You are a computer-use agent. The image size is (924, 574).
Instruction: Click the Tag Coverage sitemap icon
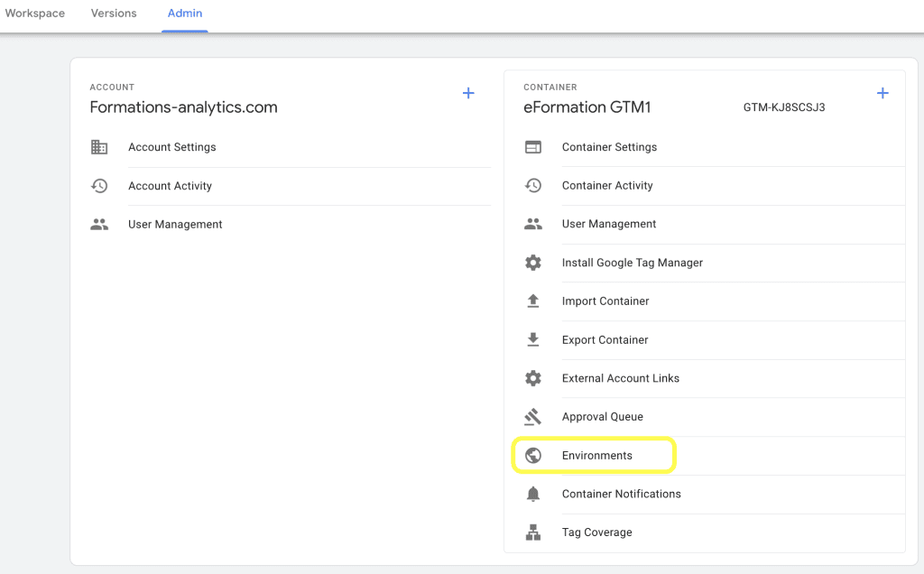point(533,532)
